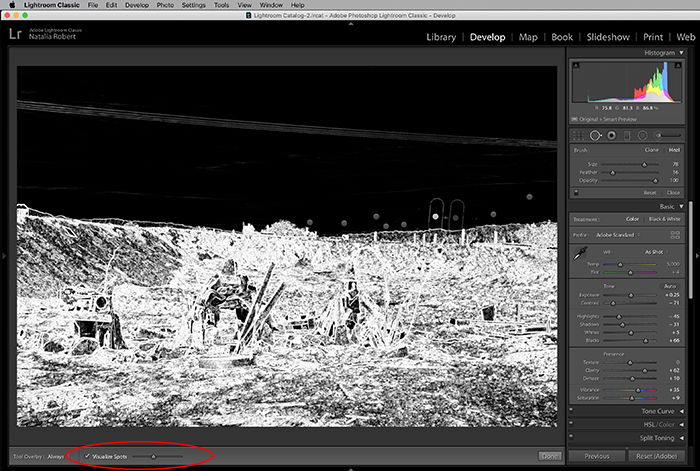Select the Spot Removal tool icon
700x471 pixels.
click(x=595, y=134)
